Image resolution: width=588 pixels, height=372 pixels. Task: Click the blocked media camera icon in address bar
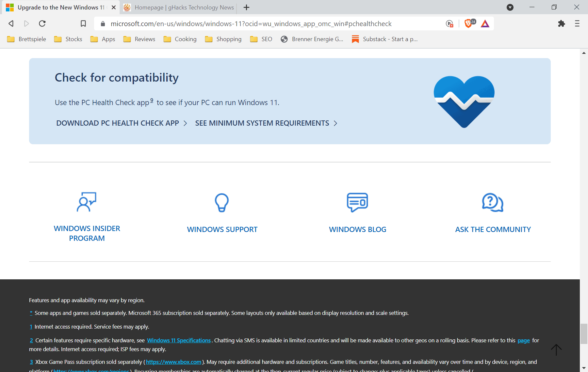tap(449, 23)
